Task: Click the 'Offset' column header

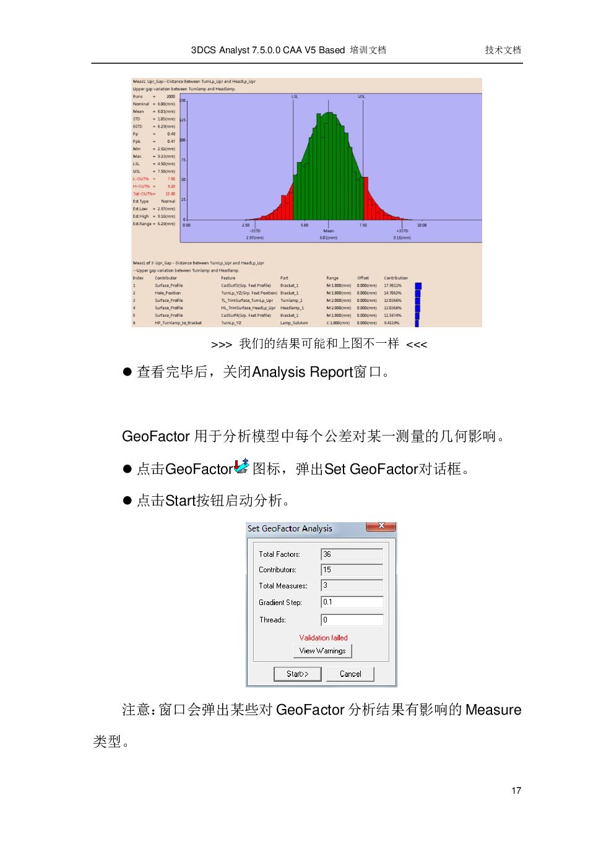Action: coord(363,278)
